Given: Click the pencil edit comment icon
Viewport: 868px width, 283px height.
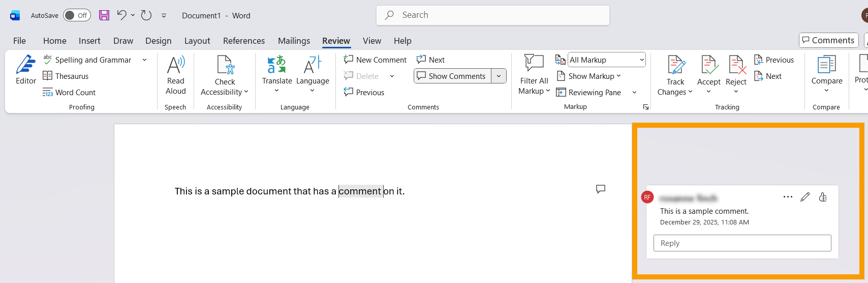Looking at the screenshot, I should pyautogui.click(x=805, y=197).
